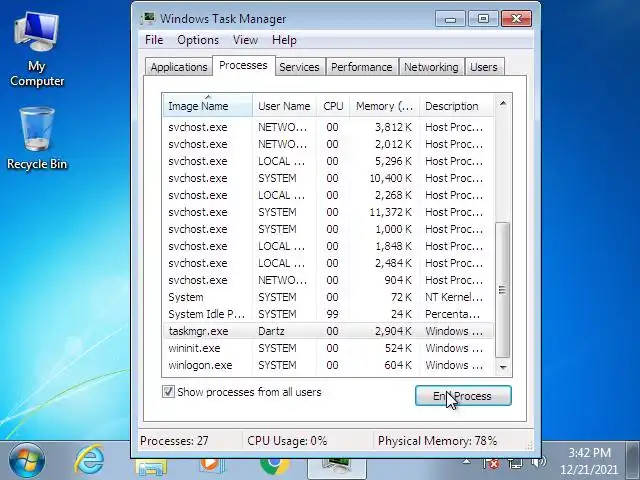Open Windows Explorer folder in taskbar
Image resolution: width=640 pixels, height=480 pixels.
point(151,469)
